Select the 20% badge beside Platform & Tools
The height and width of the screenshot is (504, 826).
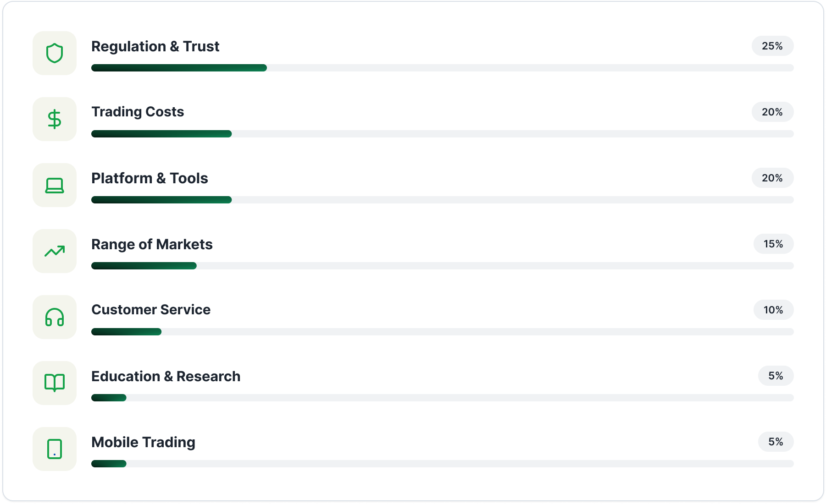[772, 178]
